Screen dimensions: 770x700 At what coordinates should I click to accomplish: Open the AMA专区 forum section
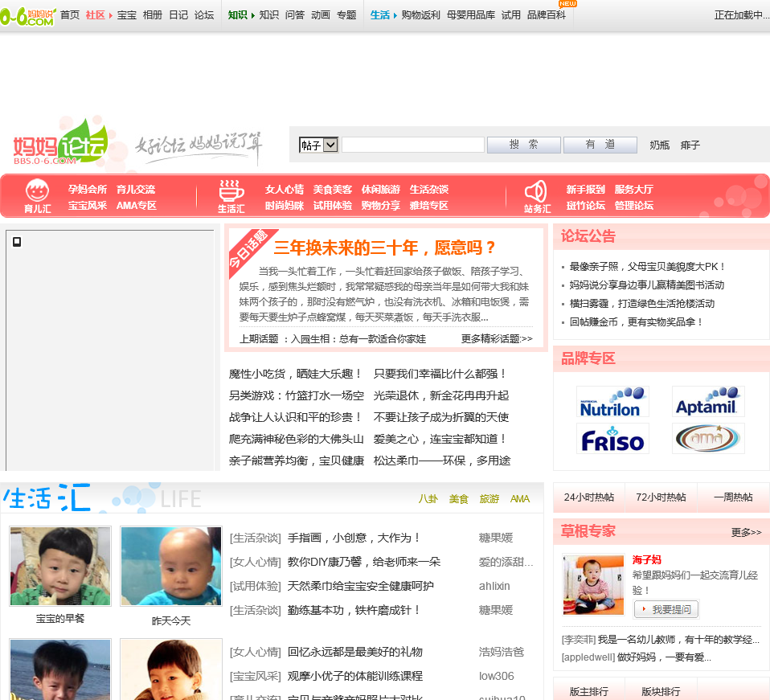(x=136, y=206)
